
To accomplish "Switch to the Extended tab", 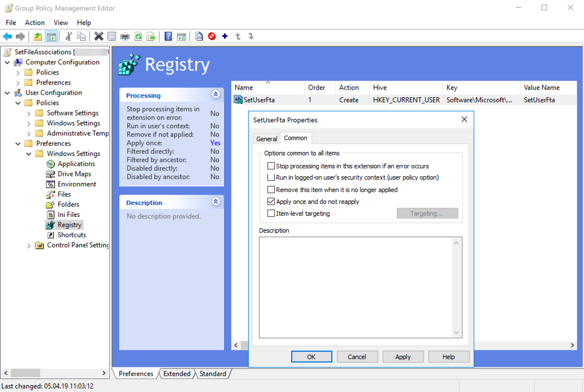I will tap(176, 374).
